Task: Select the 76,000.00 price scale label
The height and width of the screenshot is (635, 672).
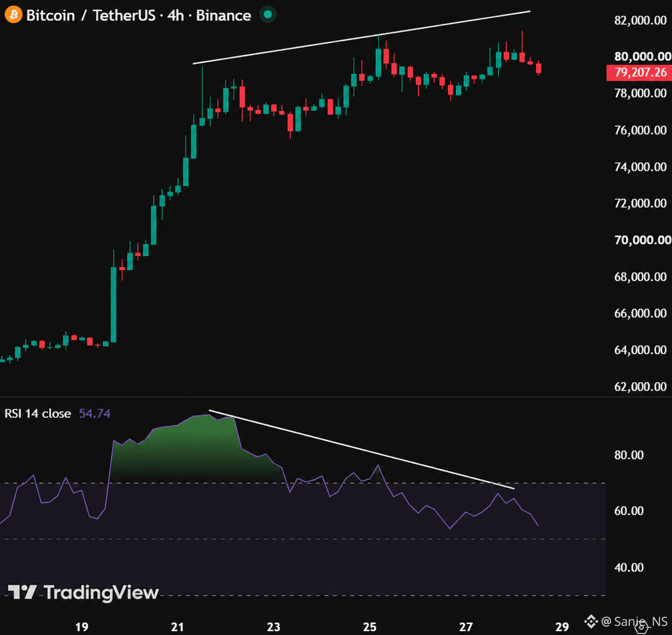Action: pos(640,130)
